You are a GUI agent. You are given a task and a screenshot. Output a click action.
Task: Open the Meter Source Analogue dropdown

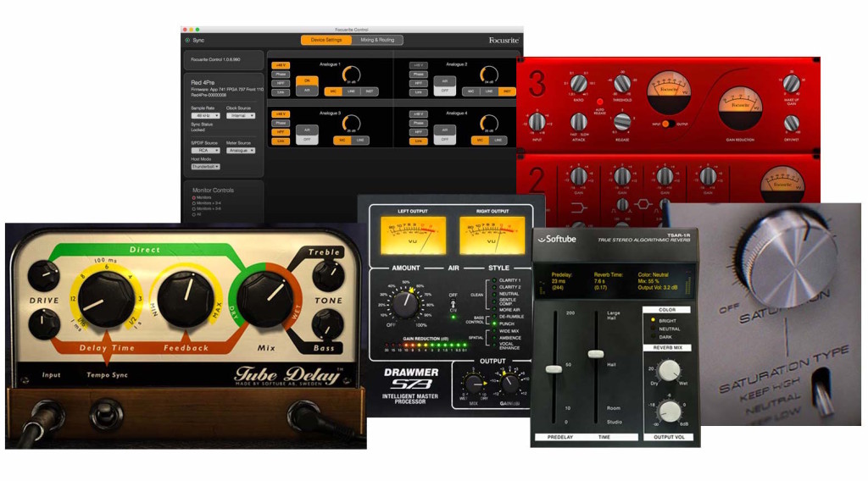click(x=240, y=151)
